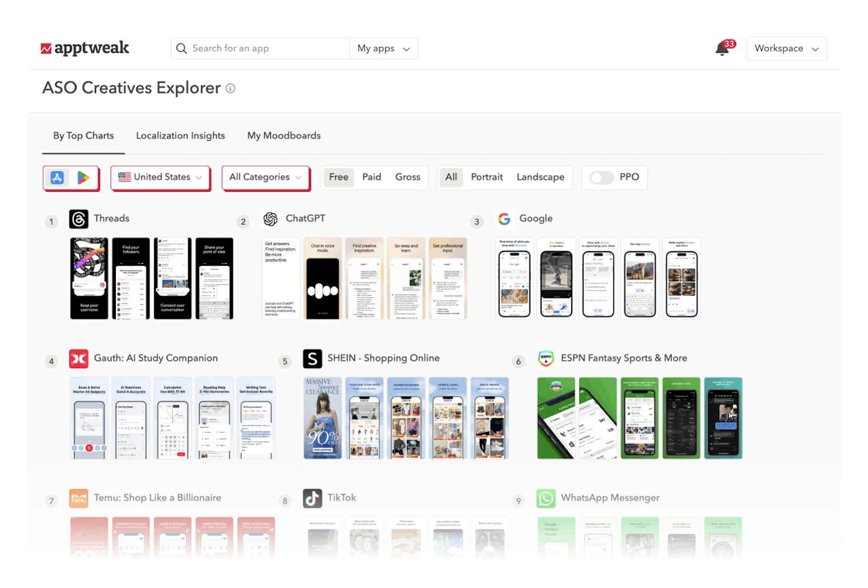This screenshot has width=868, height=588.
Task: Filter creatives by Portrait orientation
Action: coord(486,177)
